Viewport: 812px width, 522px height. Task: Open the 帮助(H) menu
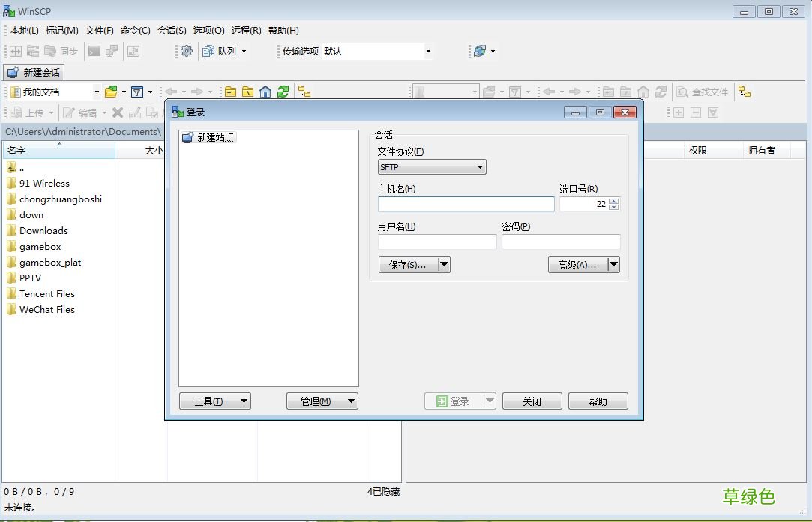[283, 31]
